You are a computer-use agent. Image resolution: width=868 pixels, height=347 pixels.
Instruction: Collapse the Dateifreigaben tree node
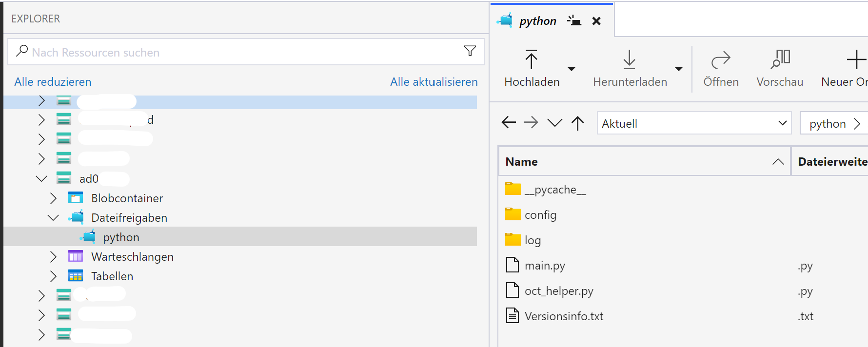53,218
